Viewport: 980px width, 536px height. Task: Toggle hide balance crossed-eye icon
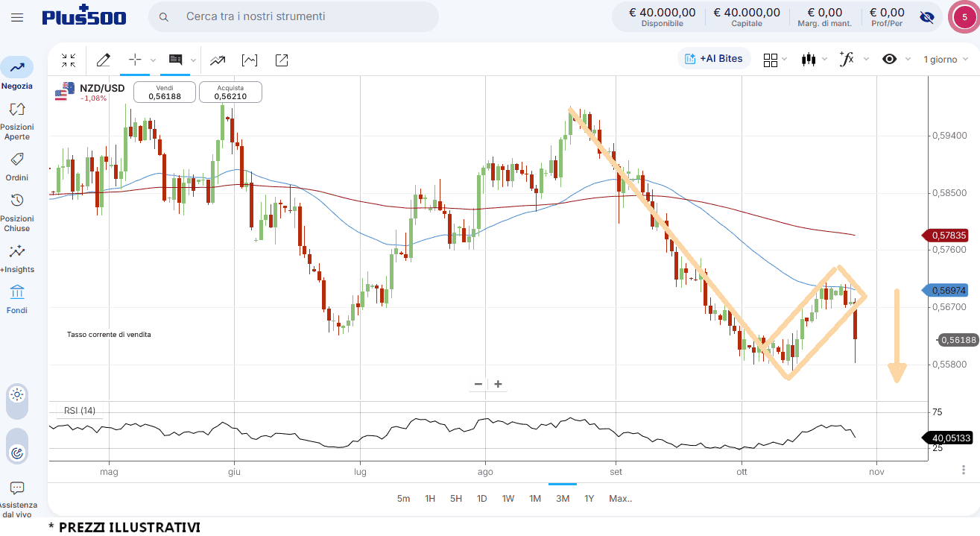[927, 17]
